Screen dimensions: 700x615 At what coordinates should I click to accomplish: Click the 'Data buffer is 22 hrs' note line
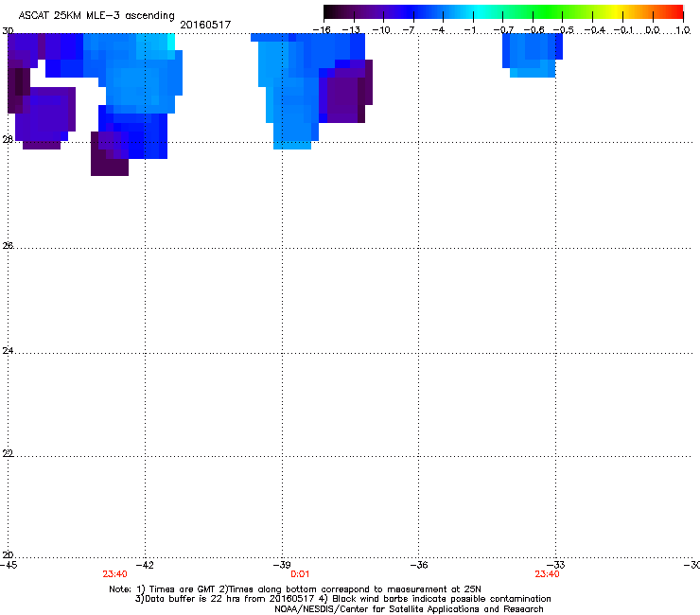tap(342, 599)
